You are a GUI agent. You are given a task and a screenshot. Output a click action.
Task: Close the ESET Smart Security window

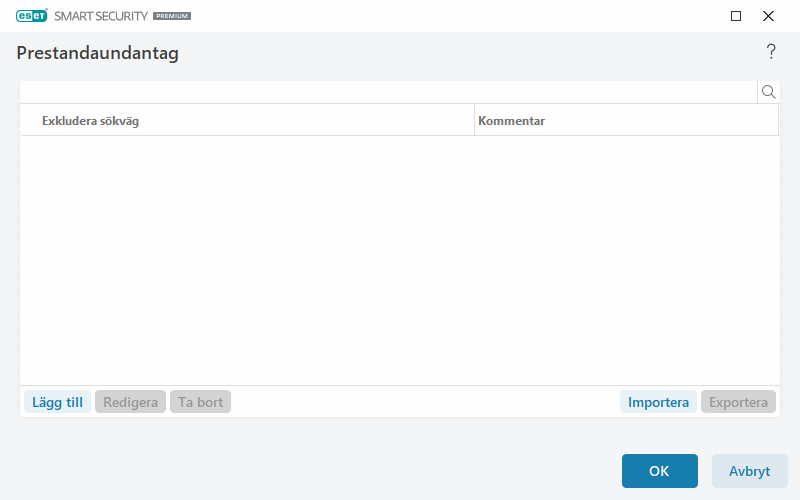point(768,16)
